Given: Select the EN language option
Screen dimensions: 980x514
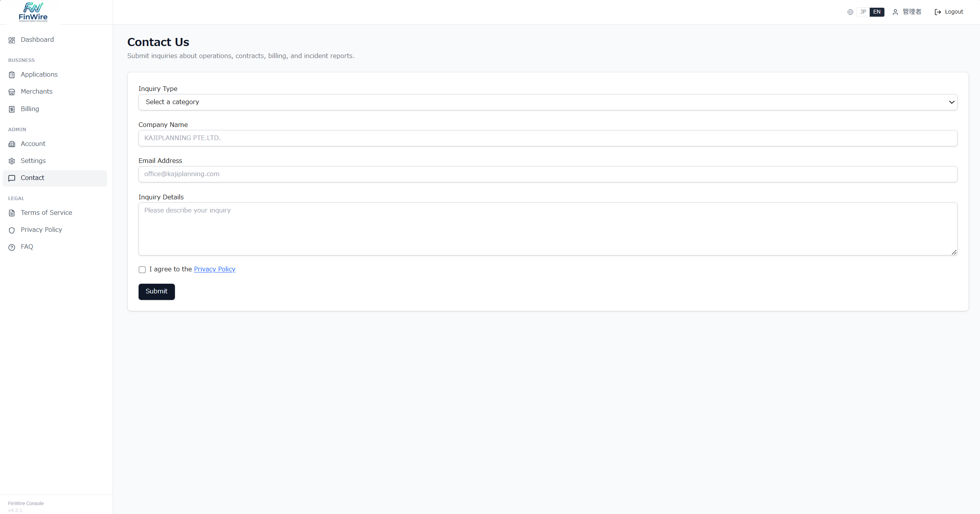Looking at the screenshot, I should [877, 12].
